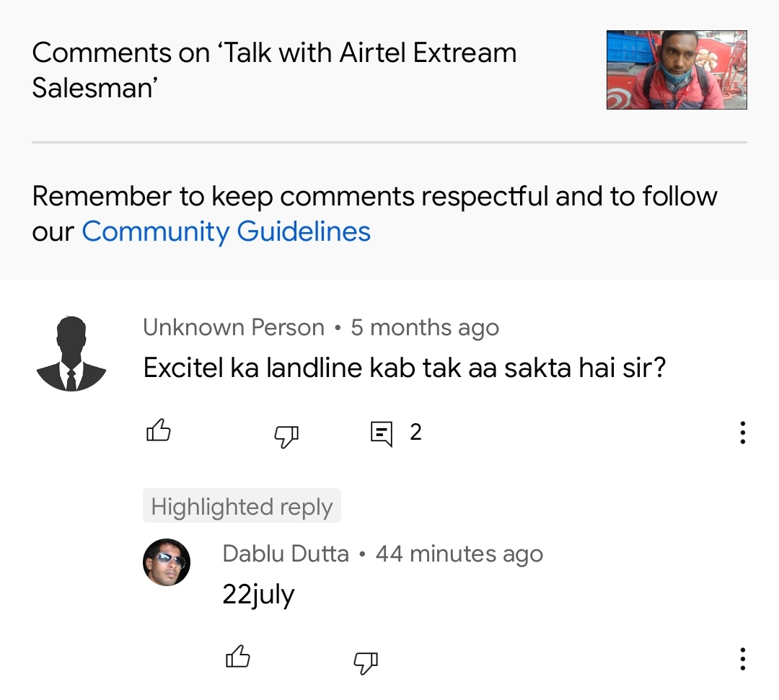
Task: Like the Unknown Person comment about Excitel
Action: click(159, 432)
